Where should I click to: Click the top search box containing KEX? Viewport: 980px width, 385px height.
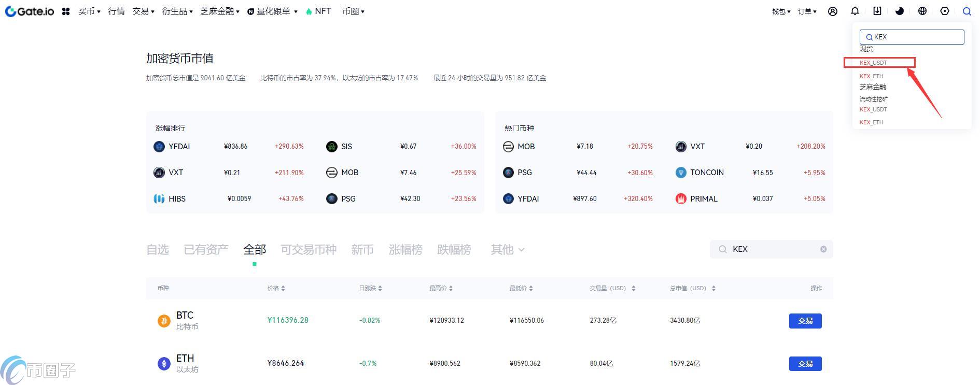click(912, 37)
